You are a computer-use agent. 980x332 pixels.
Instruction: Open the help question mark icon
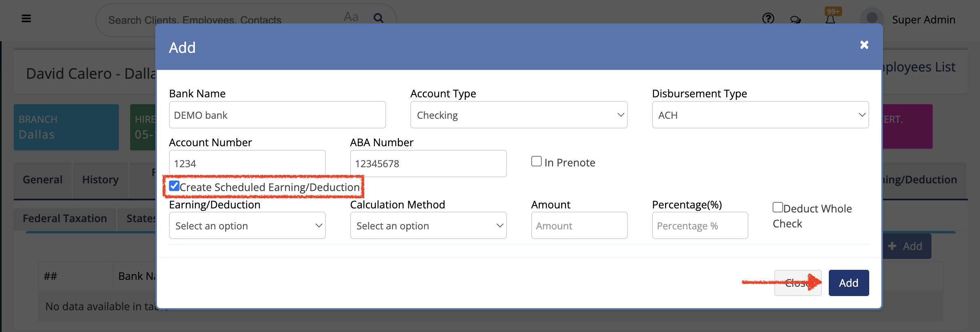[768, 19]
